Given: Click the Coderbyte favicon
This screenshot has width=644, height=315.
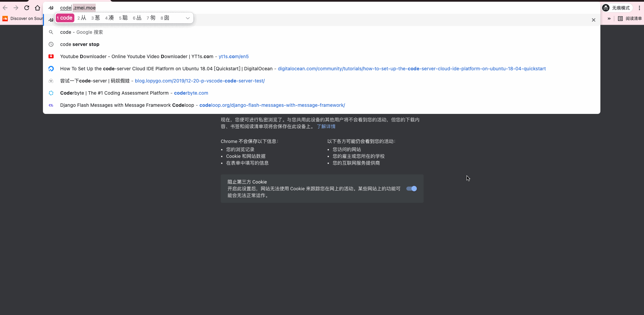Looking at the screenshot, I should [x=51, y=93].
